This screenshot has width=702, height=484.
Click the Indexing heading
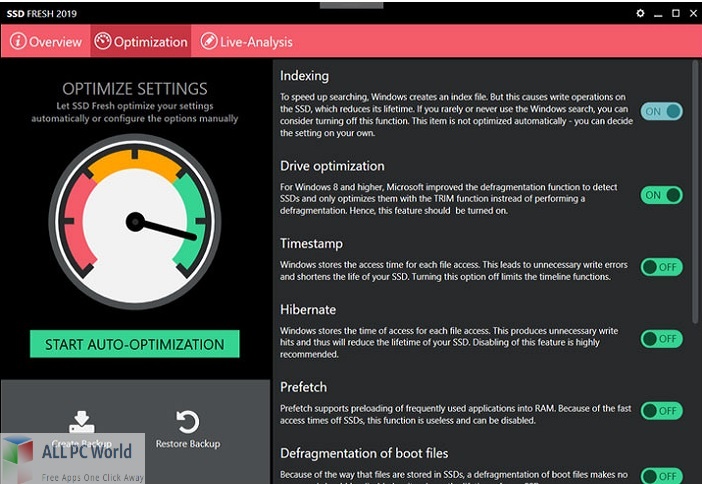coord(304,76)
